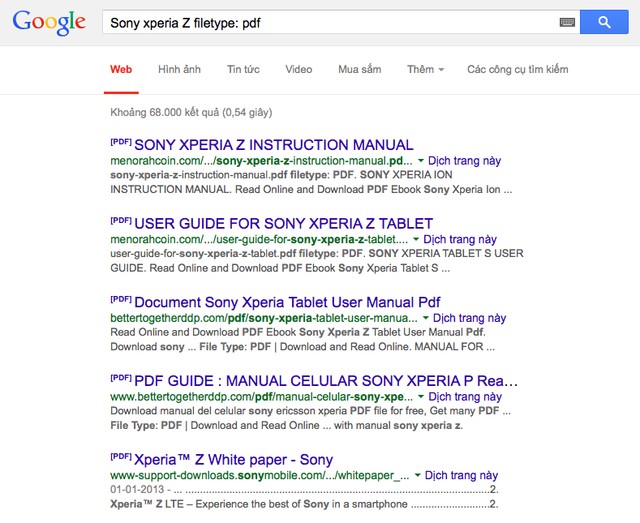Click Dịch trang này for User Guide Tablet result
This screenshot has height=523, width=640.
[460, 239]
